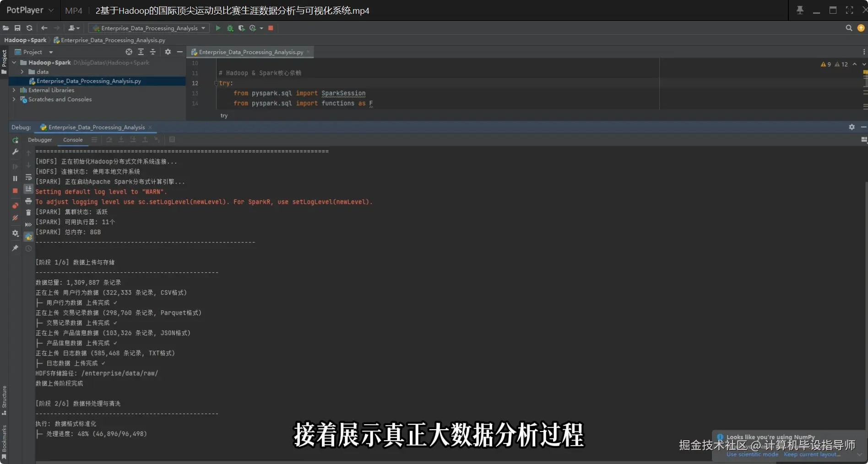Toggle soft-wrap in console
Screen dimensions: 868x464
pos(28,177)
